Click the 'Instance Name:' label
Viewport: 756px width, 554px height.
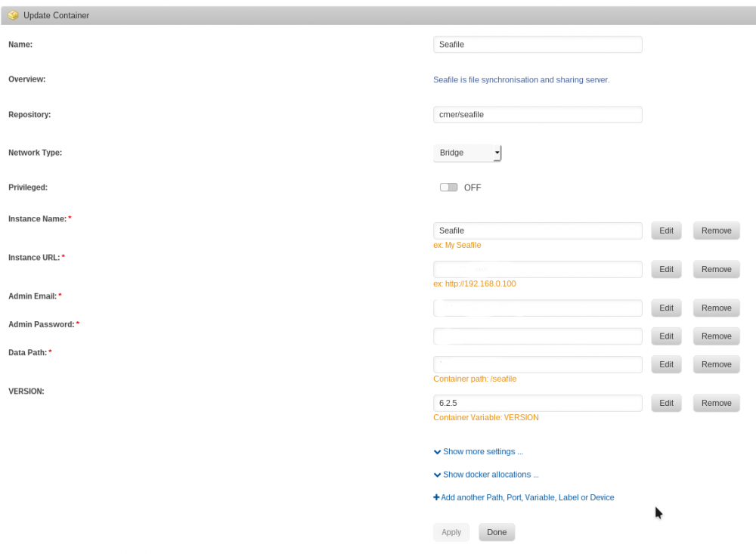click(37, 219)
